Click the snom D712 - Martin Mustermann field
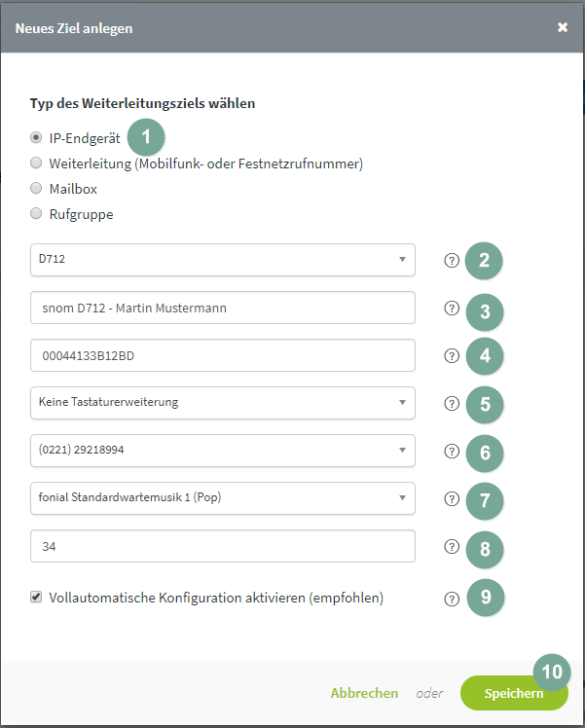This screenshot has width=585, height=728. pos(222,308)
